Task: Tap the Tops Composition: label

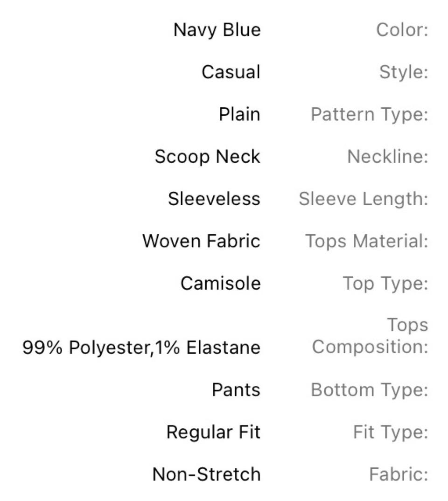Action: pos(370,336)
